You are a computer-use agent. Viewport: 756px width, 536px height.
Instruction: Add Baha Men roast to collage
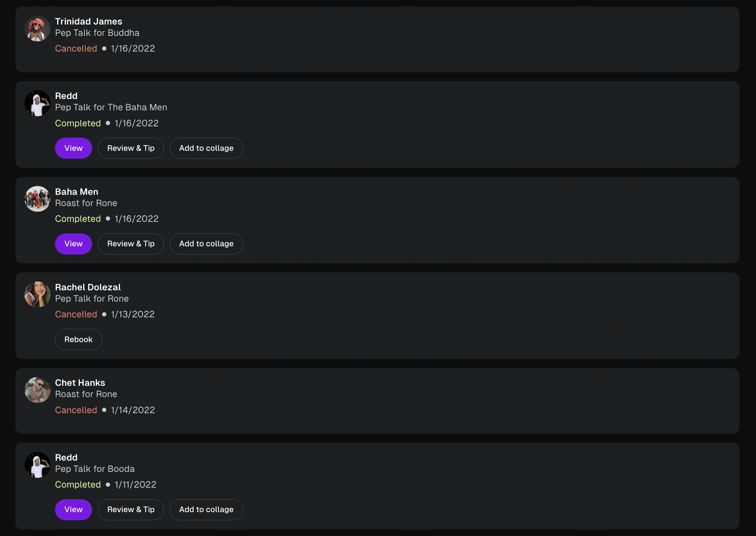pyautogui.click(x=206, y=244)
